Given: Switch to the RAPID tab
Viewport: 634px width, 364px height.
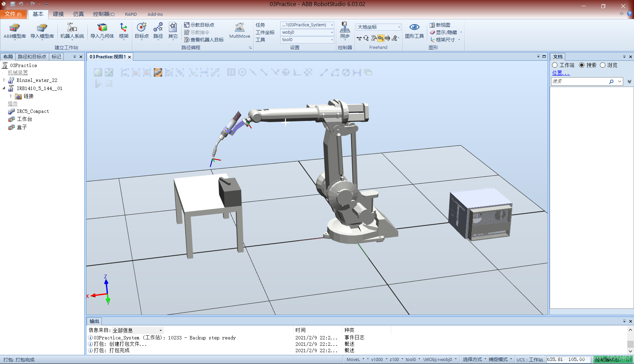Looking at the screenshot, I should point(131,14).
